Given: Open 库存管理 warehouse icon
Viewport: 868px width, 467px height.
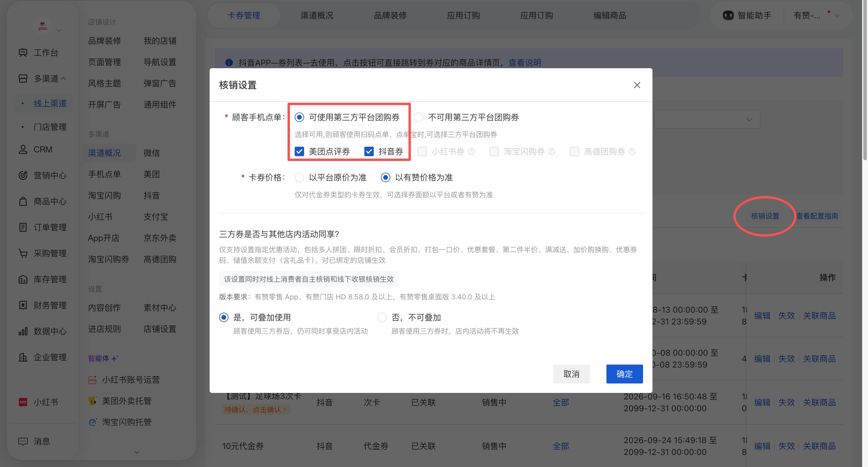Looking at the screenshot, I should pos(23,279).
